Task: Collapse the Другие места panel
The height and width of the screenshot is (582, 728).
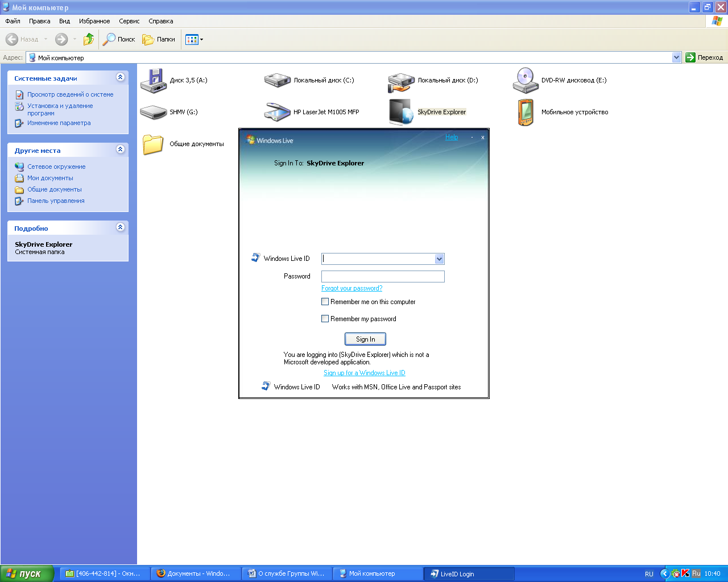Action: 120,149
